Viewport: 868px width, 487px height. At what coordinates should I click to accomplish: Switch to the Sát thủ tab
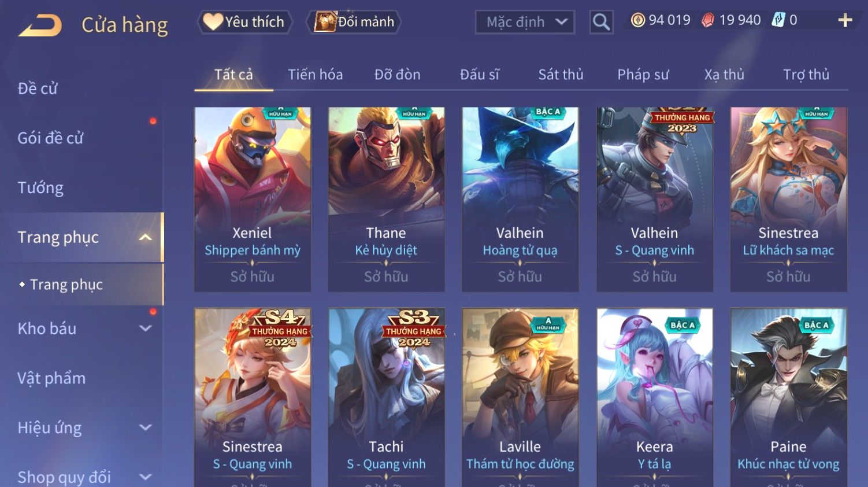click(x=561, y=75)
